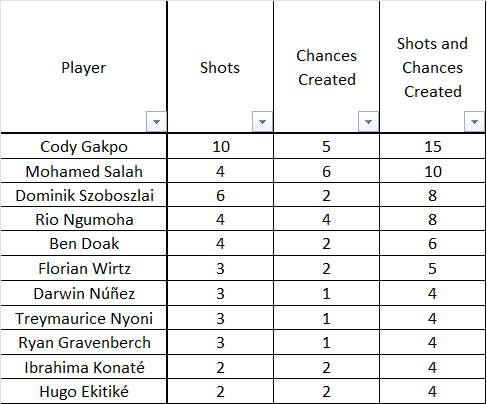Select Mohamed Salah's chances created value 6
This screenshot has height=404, width=487.
[326, 171]
